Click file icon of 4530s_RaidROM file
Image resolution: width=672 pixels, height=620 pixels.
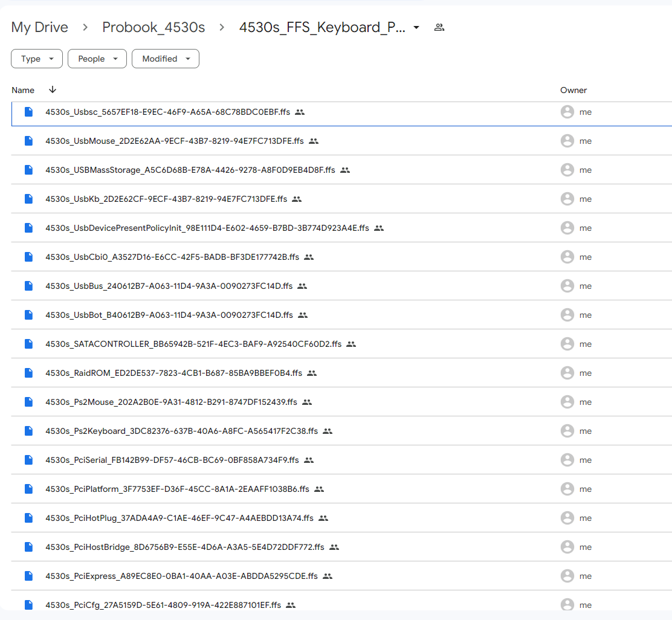coord(29,373)
